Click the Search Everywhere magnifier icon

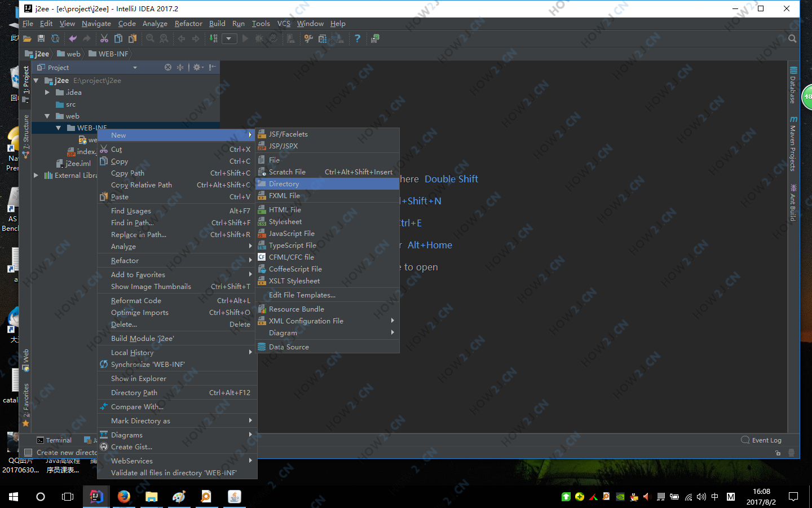792,39
